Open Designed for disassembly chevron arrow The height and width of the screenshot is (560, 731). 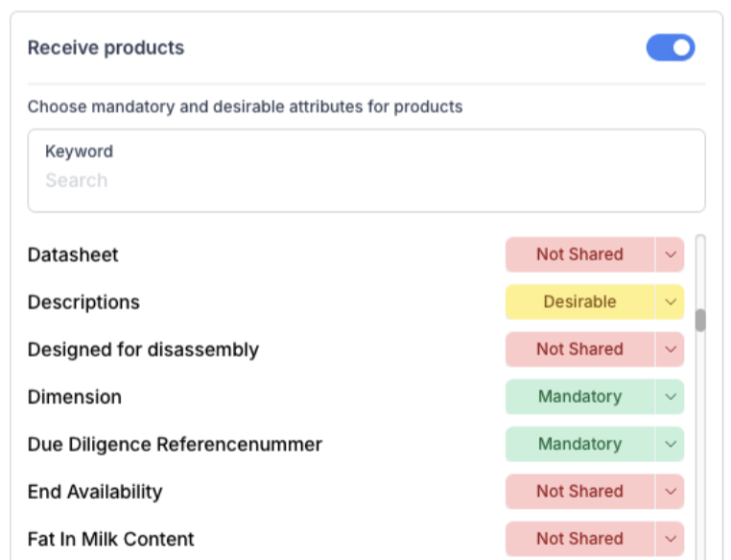670,349
